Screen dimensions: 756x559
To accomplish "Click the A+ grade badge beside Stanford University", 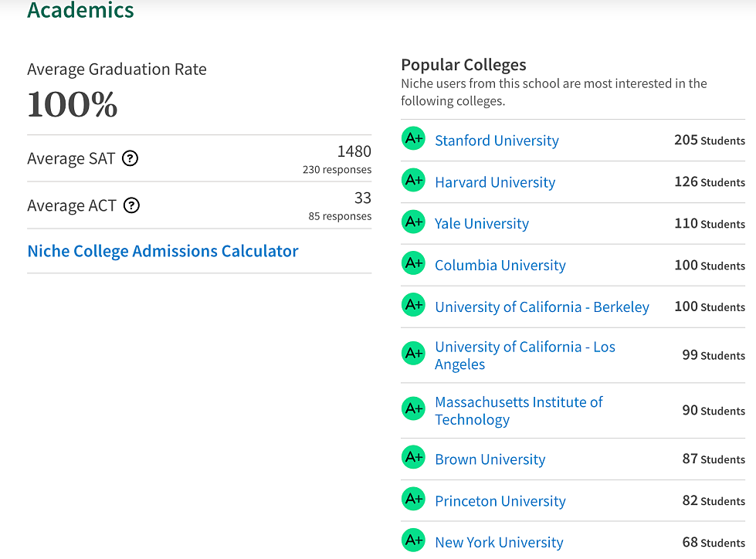I will click(413, 138).
